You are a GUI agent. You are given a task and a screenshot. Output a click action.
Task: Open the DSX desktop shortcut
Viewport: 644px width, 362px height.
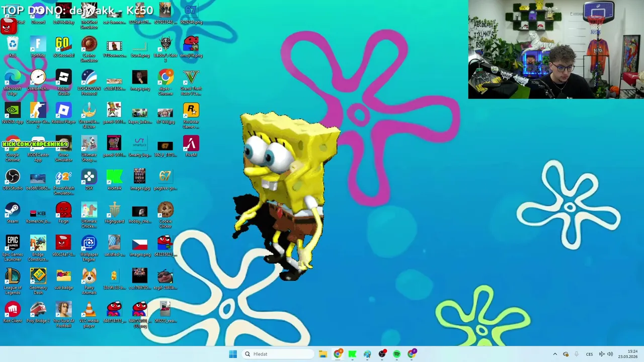click(89, 179)
